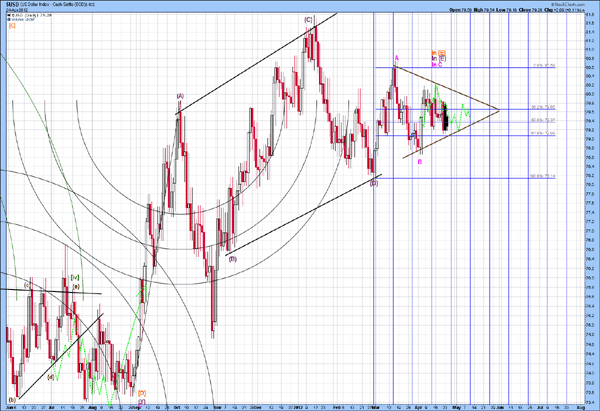This screenshot has height=411, width=600.
Task: Click the green [iv] wave label
Action: 75,277
